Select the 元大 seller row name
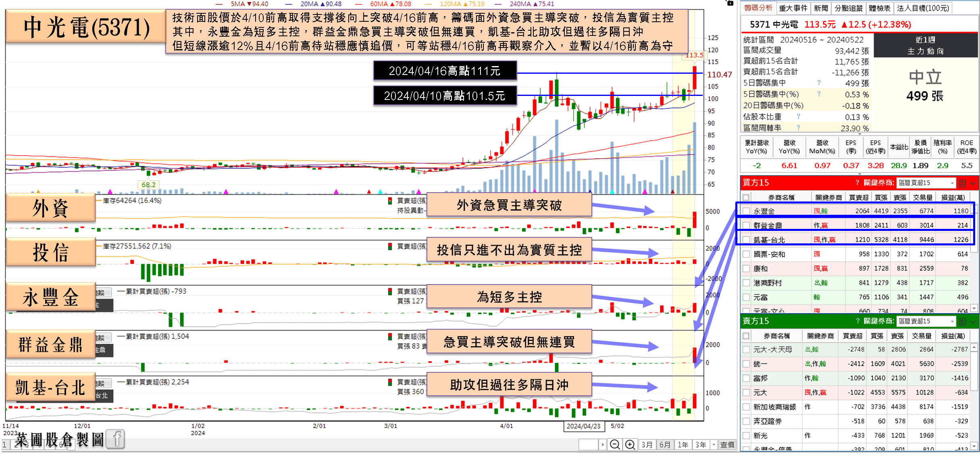This screenshot has height=461, width=980. [x=760, y=392]
